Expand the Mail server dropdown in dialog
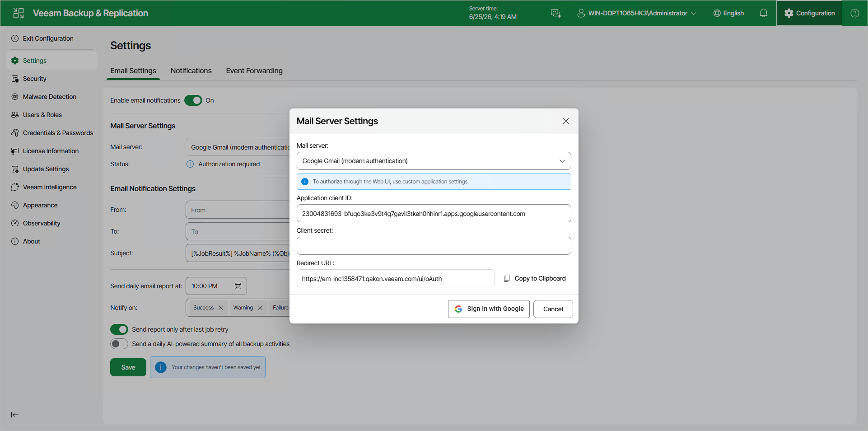 pyautogui.click(x=434, y=161)
